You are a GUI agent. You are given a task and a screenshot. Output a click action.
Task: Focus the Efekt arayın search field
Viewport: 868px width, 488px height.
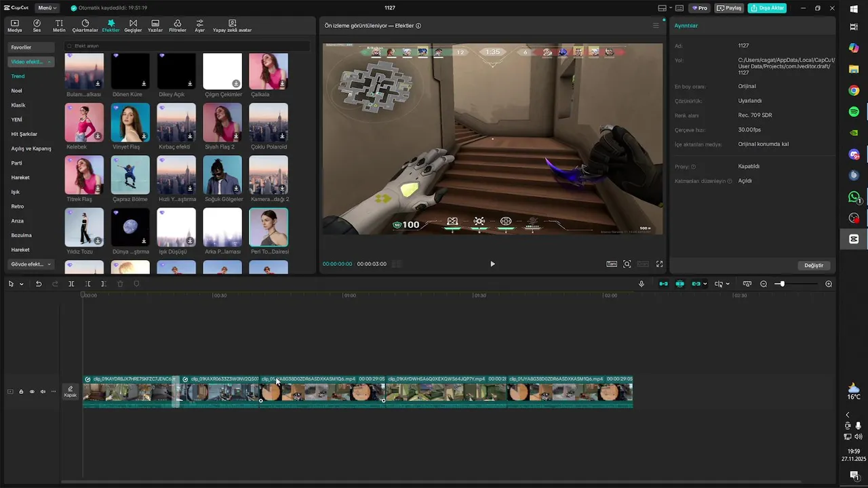pos(186,46)
